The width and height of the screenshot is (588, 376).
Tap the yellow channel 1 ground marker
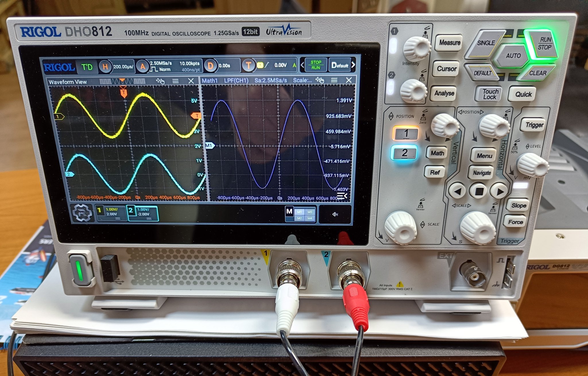click(59, 117)
